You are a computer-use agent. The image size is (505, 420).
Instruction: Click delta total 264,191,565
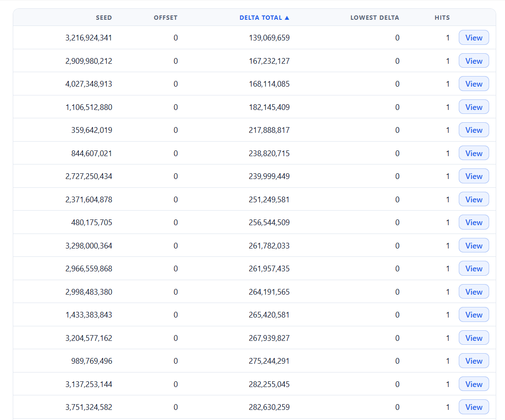(269, 292)
